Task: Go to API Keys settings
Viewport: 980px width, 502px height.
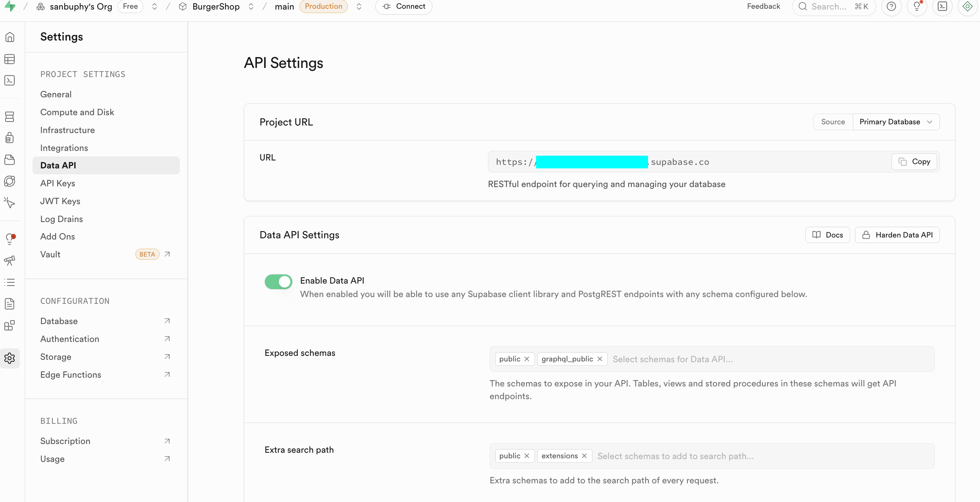Action: (x=58, y=183)
